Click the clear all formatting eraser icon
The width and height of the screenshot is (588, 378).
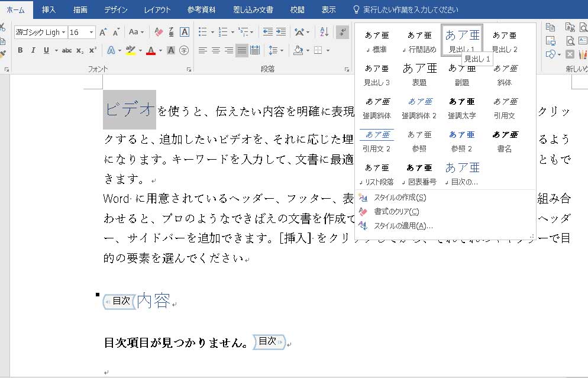[x=159, y=32]
